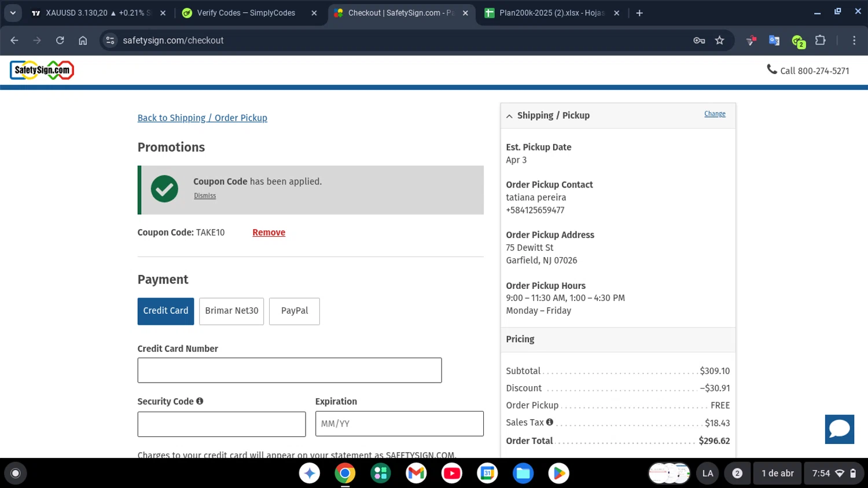
Task: Open a new browser tab
Action: click(x=639, y=13)
